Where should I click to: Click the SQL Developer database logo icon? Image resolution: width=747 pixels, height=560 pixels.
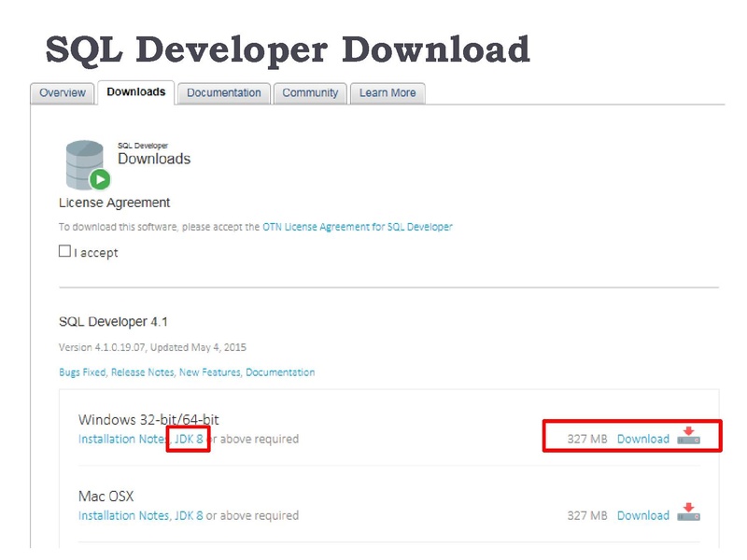point(87,165)
